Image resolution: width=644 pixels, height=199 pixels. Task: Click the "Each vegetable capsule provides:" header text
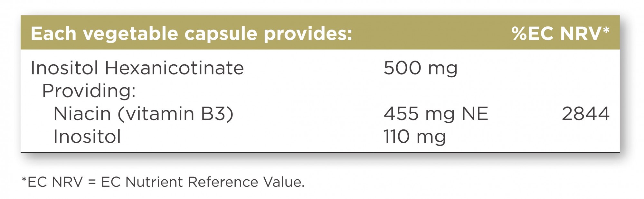point(191,34)
